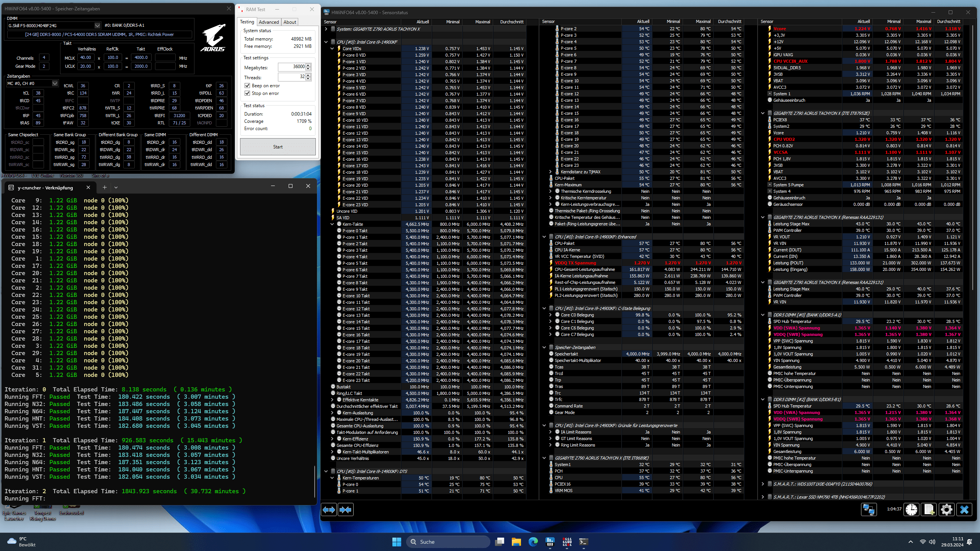The height and width of the screenshot is (551, 980).
Task: Click the Start button in RAM Test
Action: [x=278, y=147]
